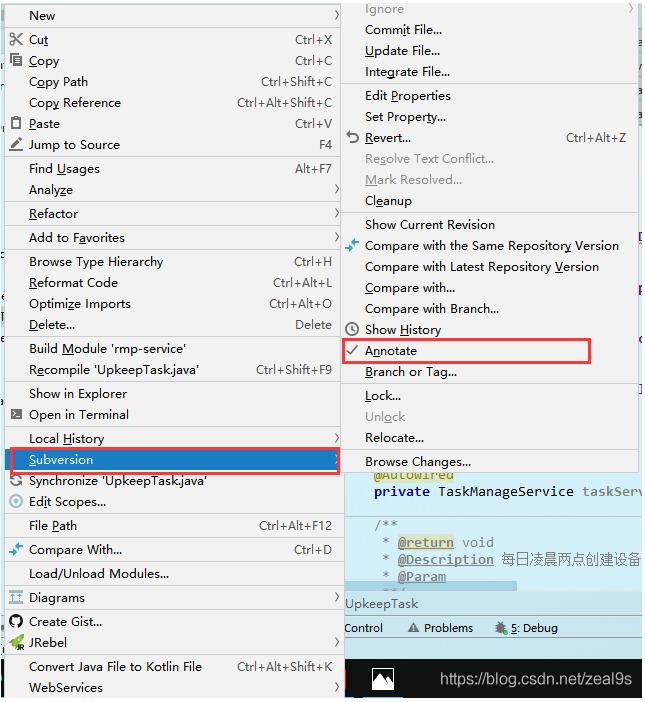The width and height of the screenshot is (645, 702).
Task: Select Cleanup
Action: pos(490,201)
